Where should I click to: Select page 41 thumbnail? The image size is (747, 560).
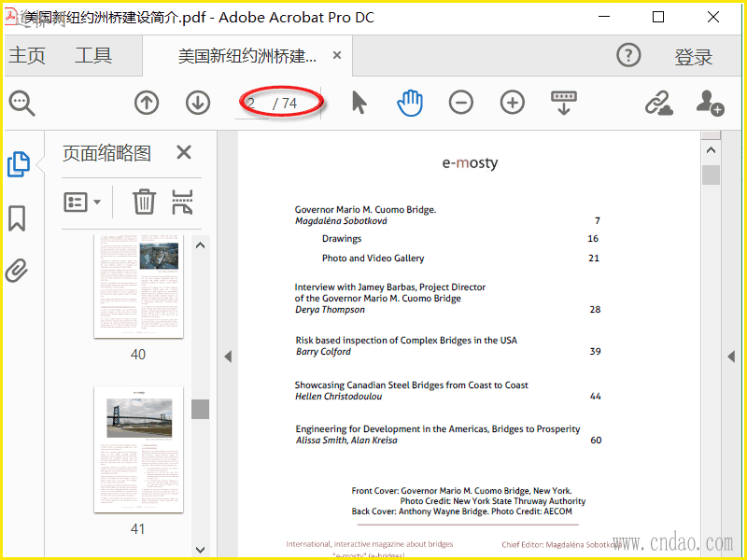tap(138, 450)
